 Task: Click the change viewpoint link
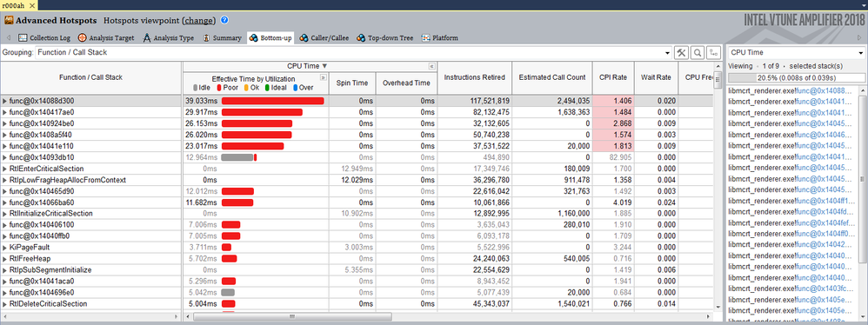(x=198, y=21)
